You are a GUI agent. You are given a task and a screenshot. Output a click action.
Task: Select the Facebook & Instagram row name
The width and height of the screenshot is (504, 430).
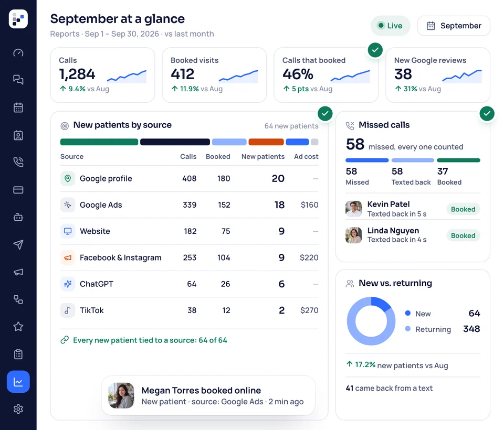click(x=121, y=257)
